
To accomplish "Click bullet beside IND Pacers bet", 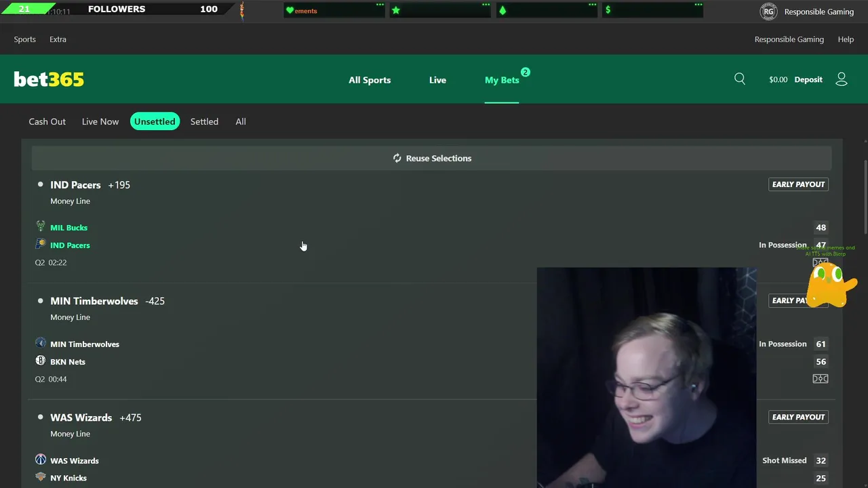I will pyautogui.click(x=40, y=184).
